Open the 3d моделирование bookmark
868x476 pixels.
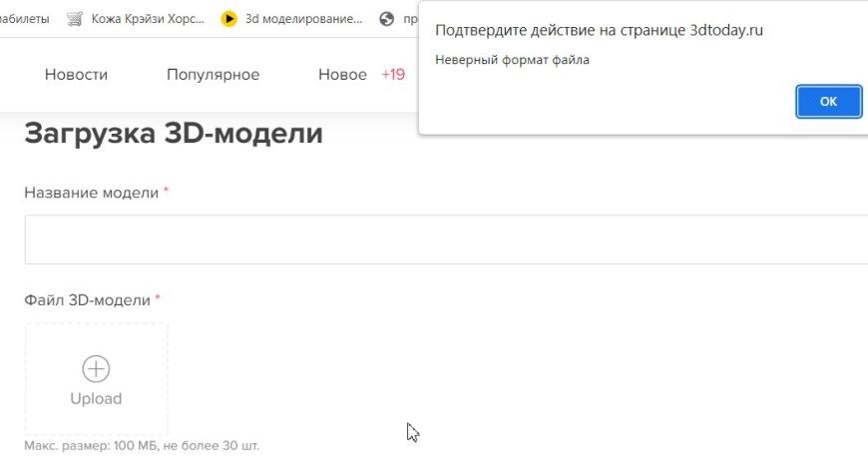coord(303,18)
